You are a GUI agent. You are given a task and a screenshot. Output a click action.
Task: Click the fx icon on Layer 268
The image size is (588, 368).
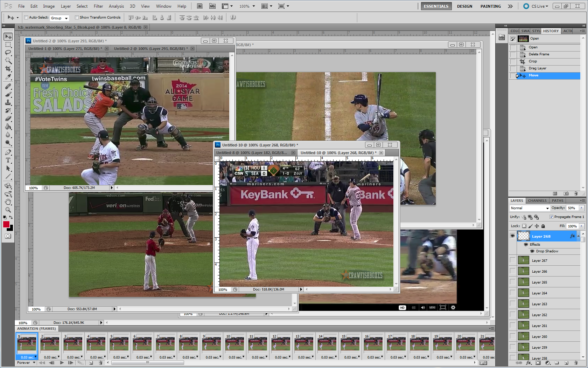pyautogui.click(x=572, y=236)
